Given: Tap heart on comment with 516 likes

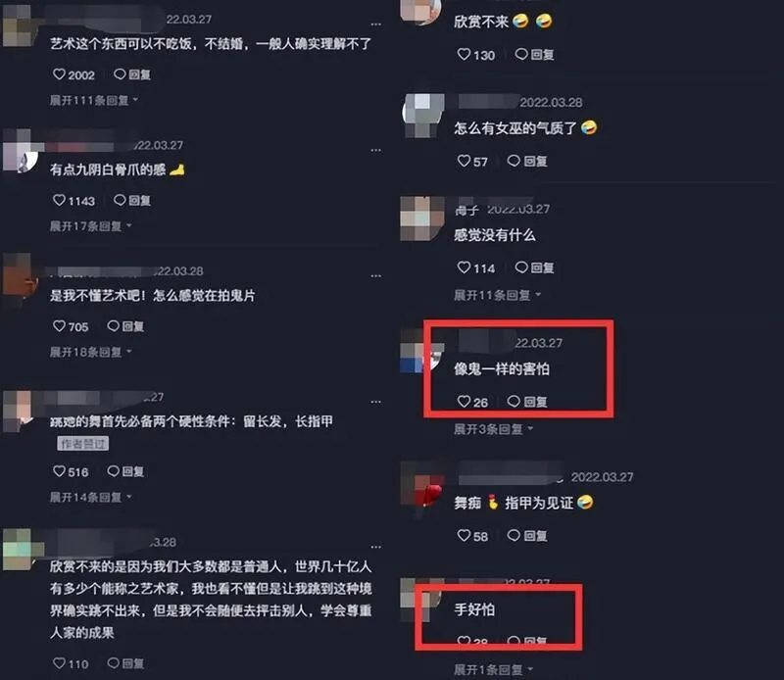Looking at the screenshot, I should tap(59, 471).
